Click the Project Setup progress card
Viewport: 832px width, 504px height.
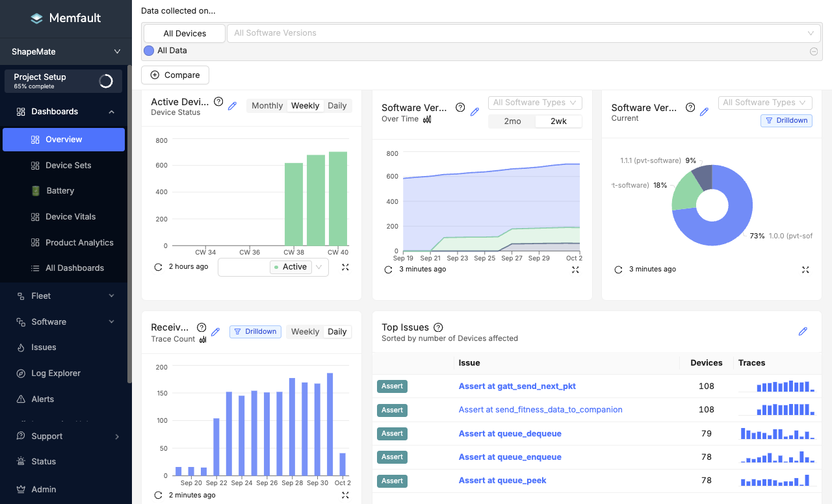[x=64, y=81]
